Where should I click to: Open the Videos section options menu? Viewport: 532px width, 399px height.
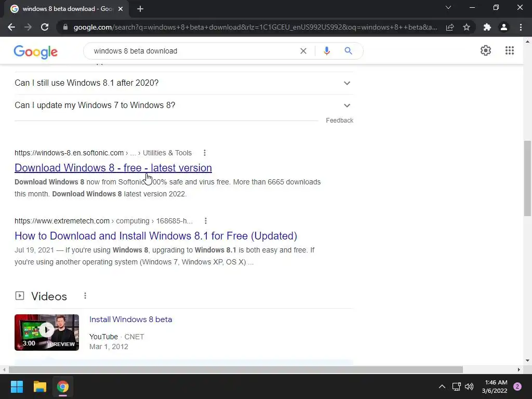point(85,296)
